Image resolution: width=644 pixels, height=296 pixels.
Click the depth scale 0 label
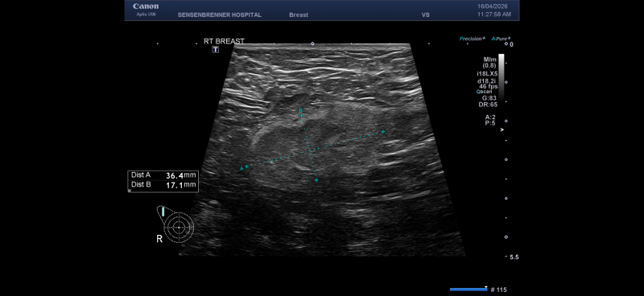pyautogui.click(x=511, y=44)
